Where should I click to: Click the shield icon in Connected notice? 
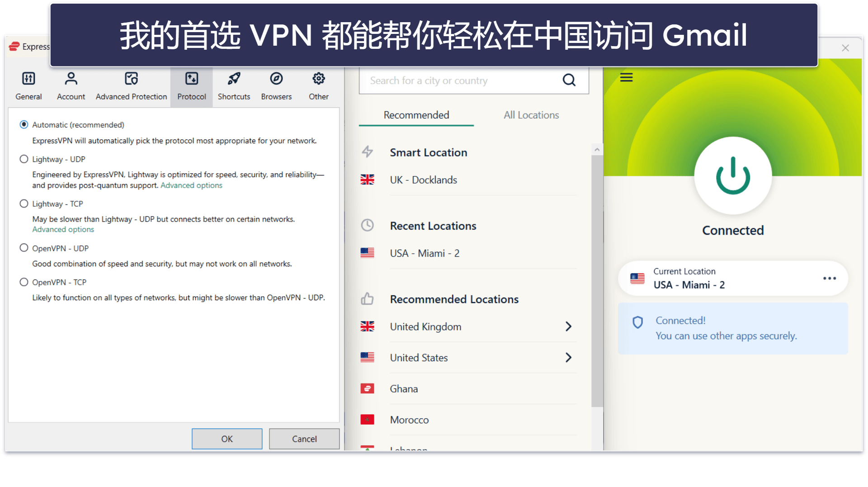click(x=637, y=322)
